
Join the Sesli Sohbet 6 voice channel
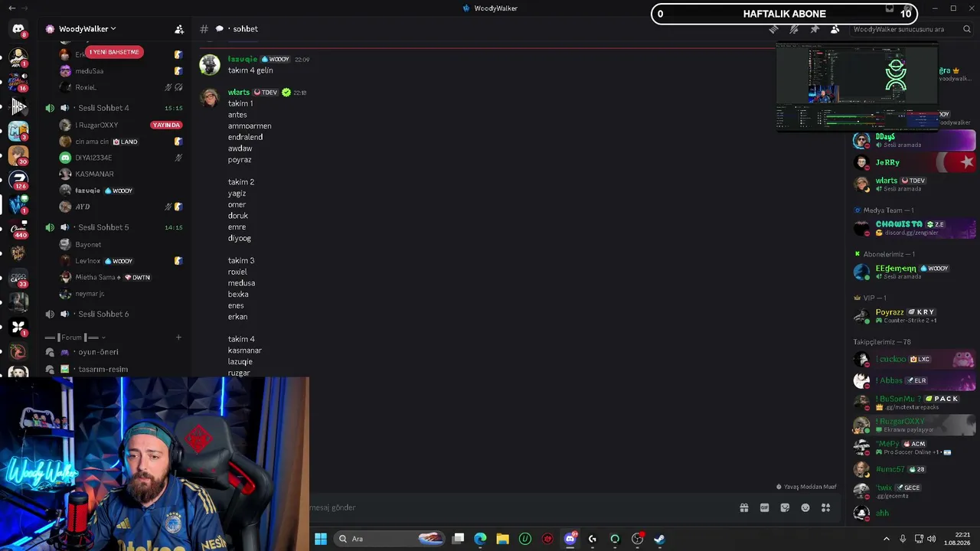click(x=113, y=314)
